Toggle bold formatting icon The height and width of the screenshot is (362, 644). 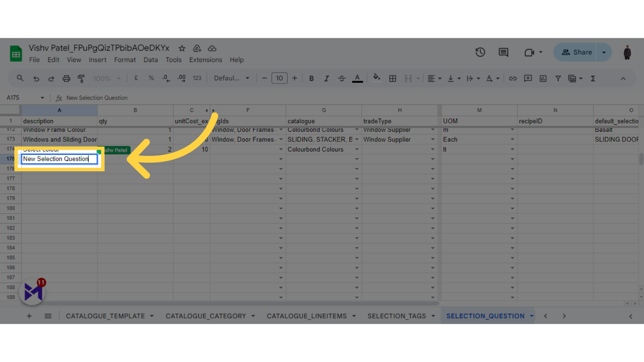click(x=312, y=79)
